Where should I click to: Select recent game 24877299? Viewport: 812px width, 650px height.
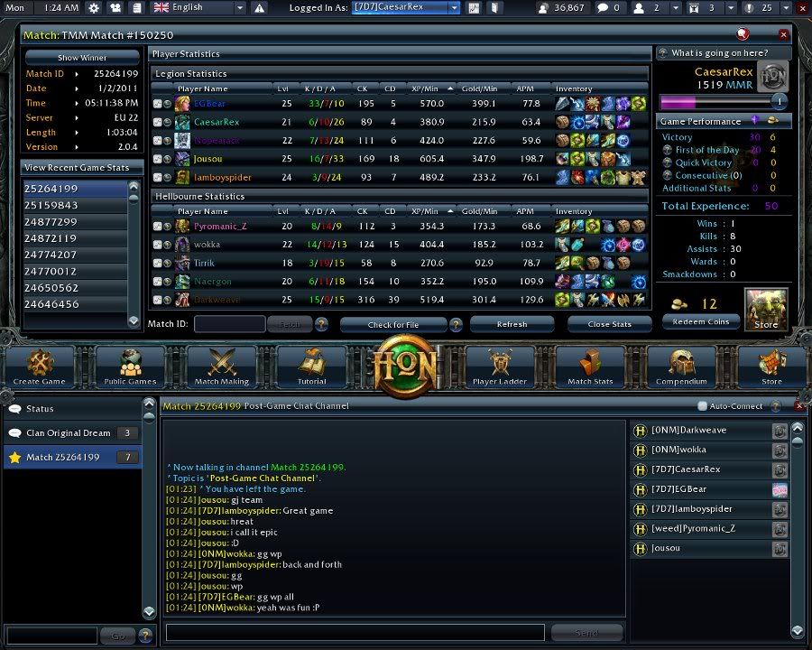(x=75, y=222)
